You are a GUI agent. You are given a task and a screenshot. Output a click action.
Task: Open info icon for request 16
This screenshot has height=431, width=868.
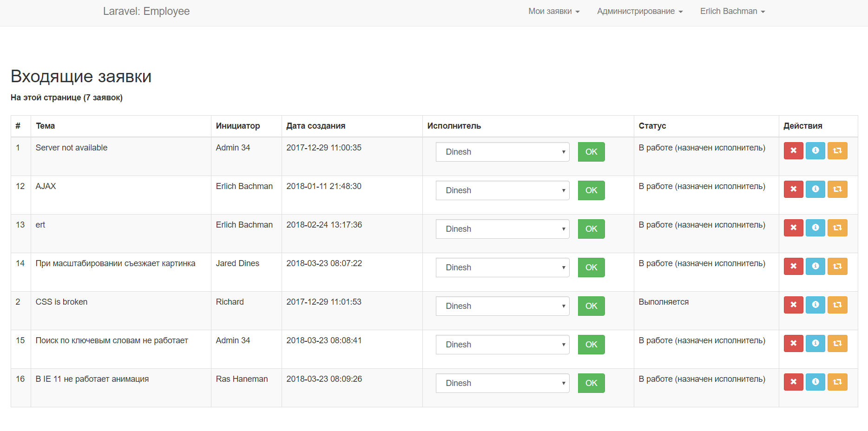pyautogui.click(x=815, y=382)
